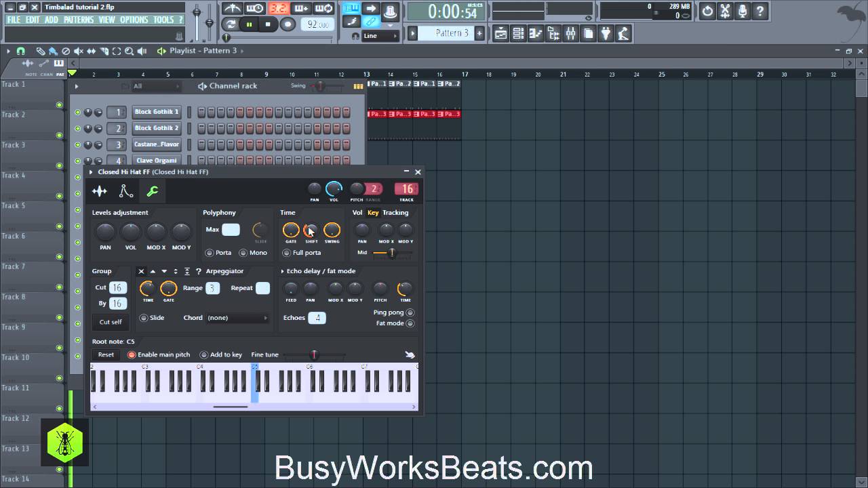This screenshot has width=868, height=488.
Task: Open channel rack menu arrow
Action: pyautogui.click(x=76, y=86)
